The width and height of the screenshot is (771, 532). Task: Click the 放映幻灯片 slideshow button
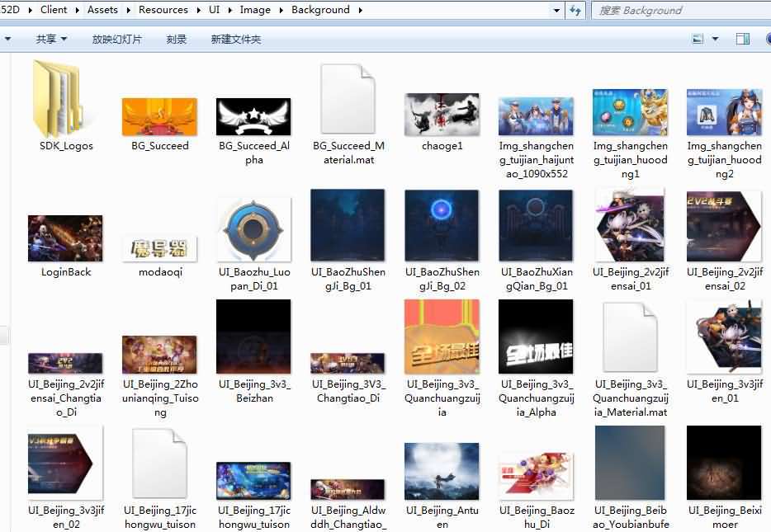116,39
